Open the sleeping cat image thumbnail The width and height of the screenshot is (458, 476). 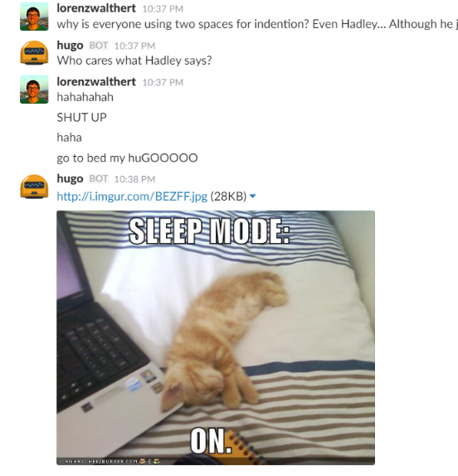[x=216, y=338]
